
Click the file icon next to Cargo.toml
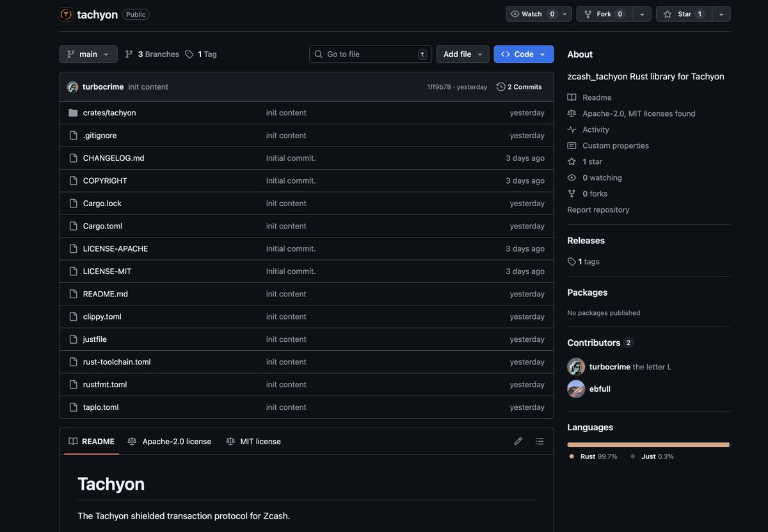point(73,226)
